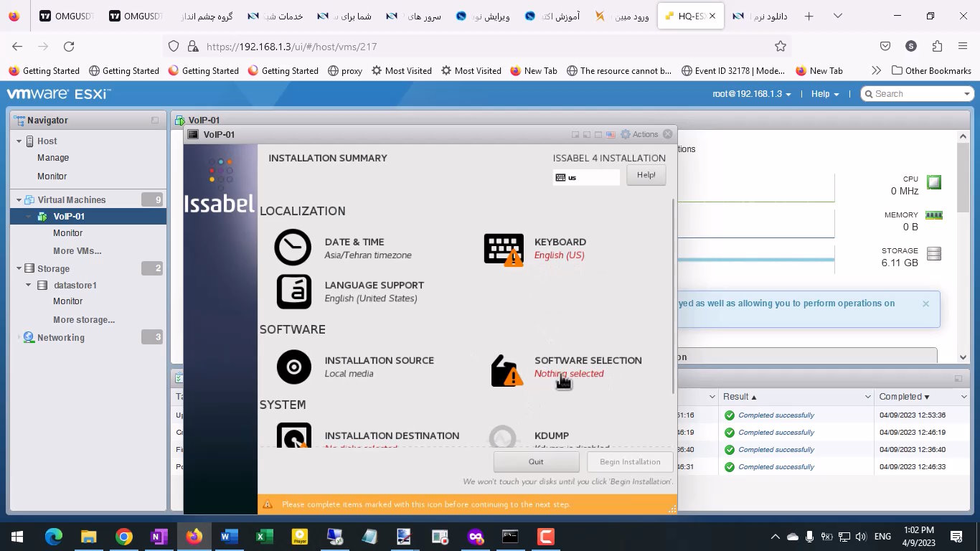The width and height of the screenshot is (980, 551).
Task: Minimize the Navigator panel icon
Action: click(154, 121)
